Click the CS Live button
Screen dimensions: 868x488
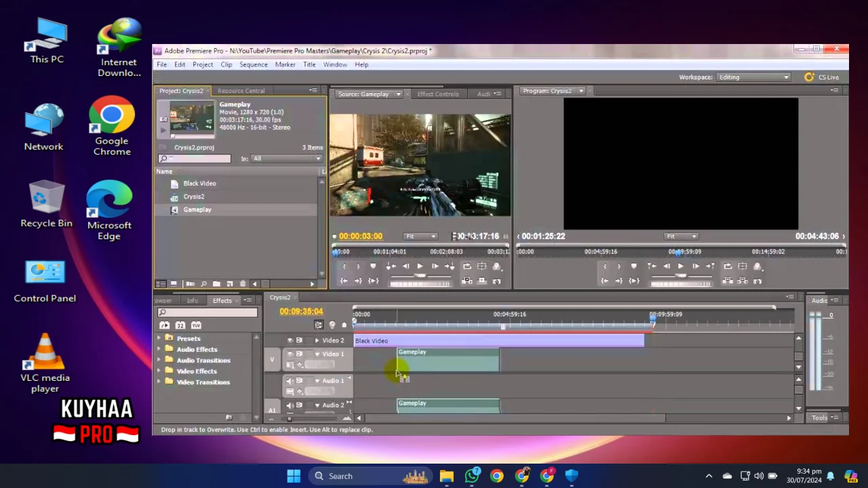pyautogui.click(x=822, y=77)
